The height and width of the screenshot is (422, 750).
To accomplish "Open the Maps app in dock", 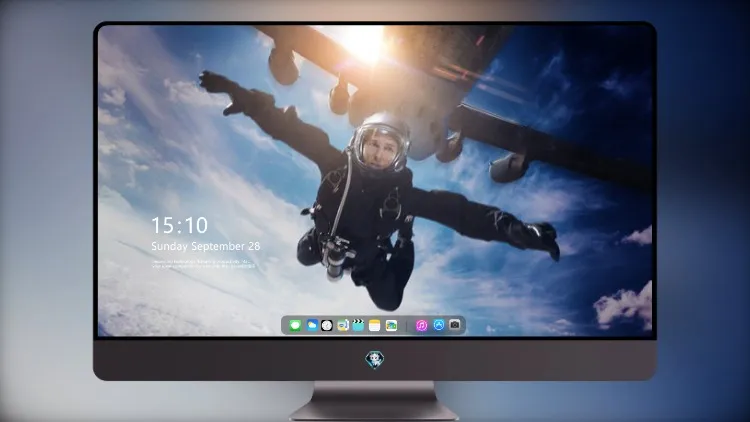I will tap(342, 325).
